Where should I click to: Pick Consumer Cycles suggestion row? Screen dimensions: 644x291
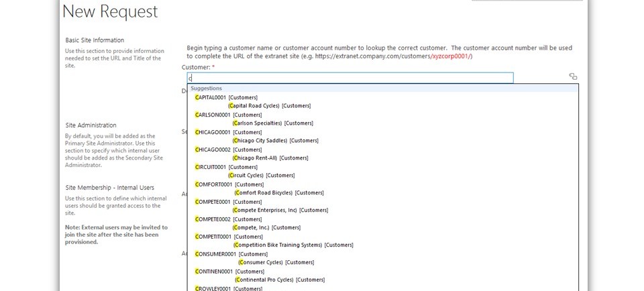click(276, 262)
